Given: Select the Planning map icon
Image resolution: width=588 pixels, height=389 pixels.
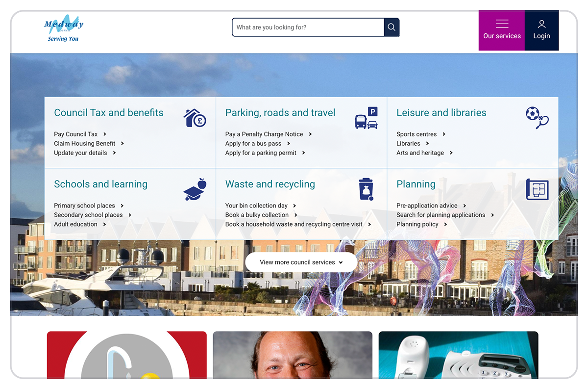Looking at the screenshot, I should click(537, 189).
